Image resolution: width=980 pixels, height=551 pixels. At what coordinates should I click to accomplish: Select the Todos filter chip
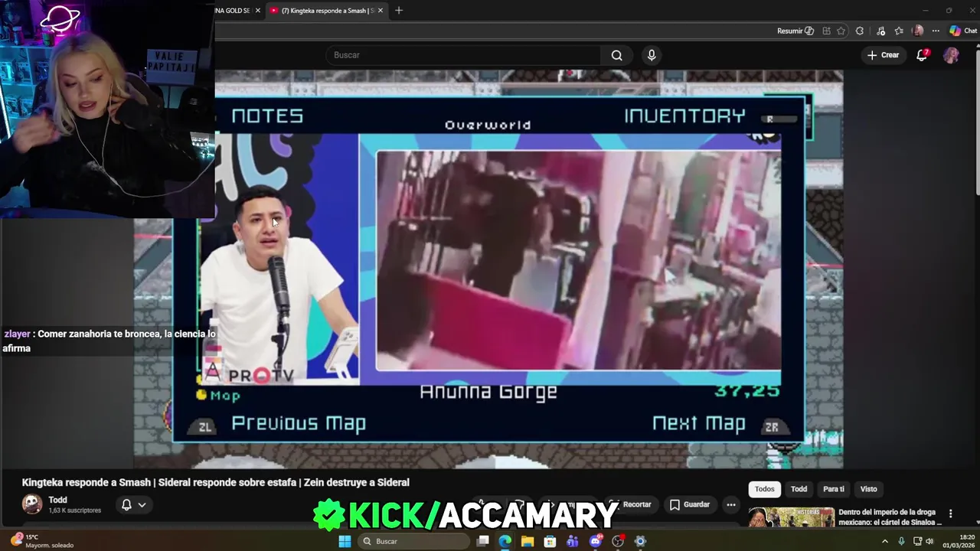pyautogui.click(x=764, y=489)
